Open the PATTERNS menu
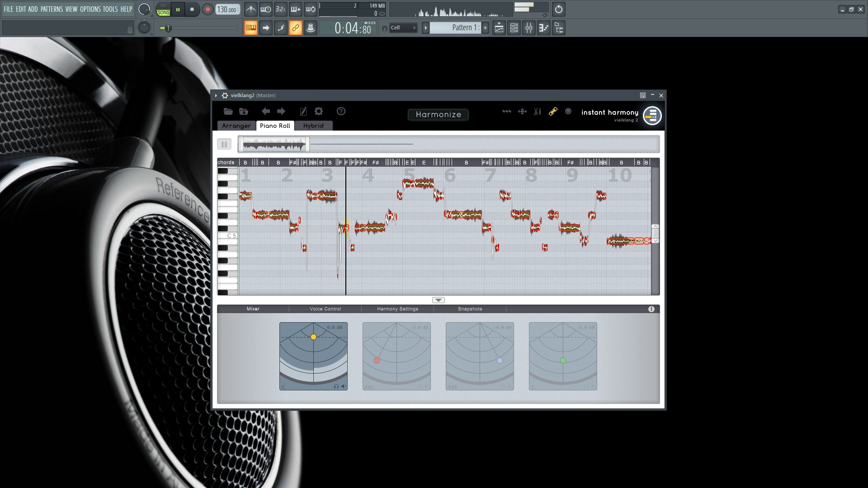 (x=52, y=9)
